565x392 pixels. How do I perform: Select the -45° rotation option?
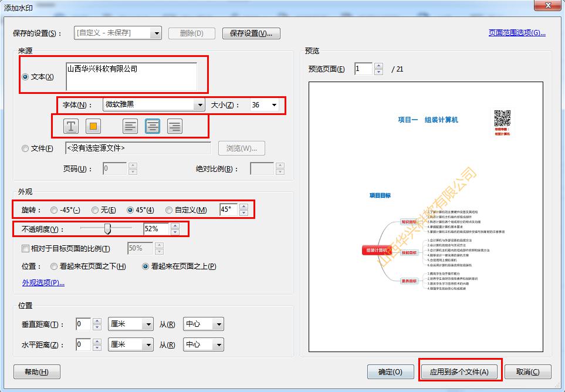[x=55, y=210]
